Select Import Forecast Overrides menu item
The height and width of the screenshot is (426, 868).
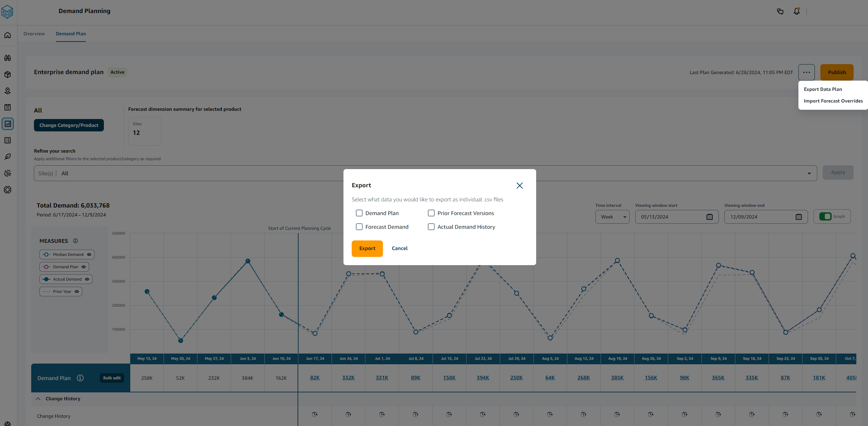tap(833, 101)
